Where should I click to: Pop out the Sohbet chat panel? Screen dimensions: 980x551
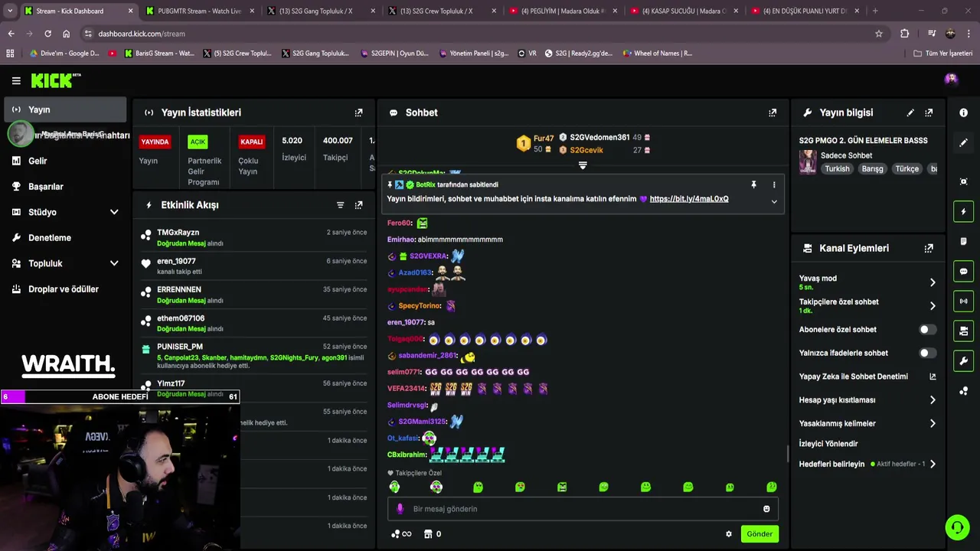tap(773, 112)
